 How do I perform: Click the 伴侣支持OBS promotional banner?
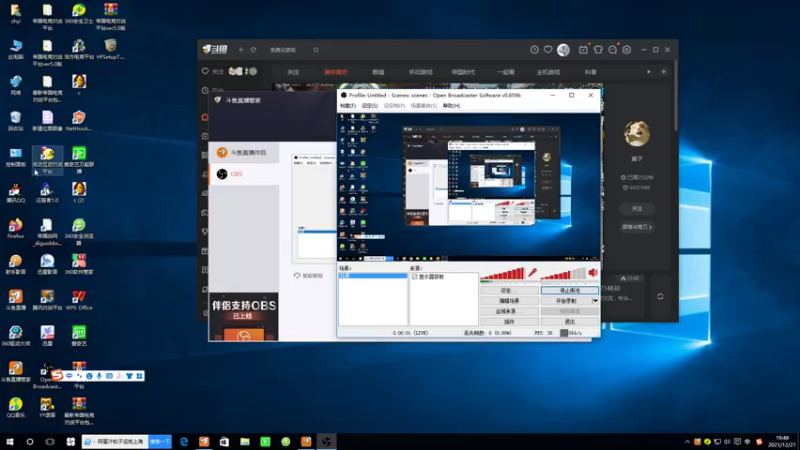click(243, 316)
